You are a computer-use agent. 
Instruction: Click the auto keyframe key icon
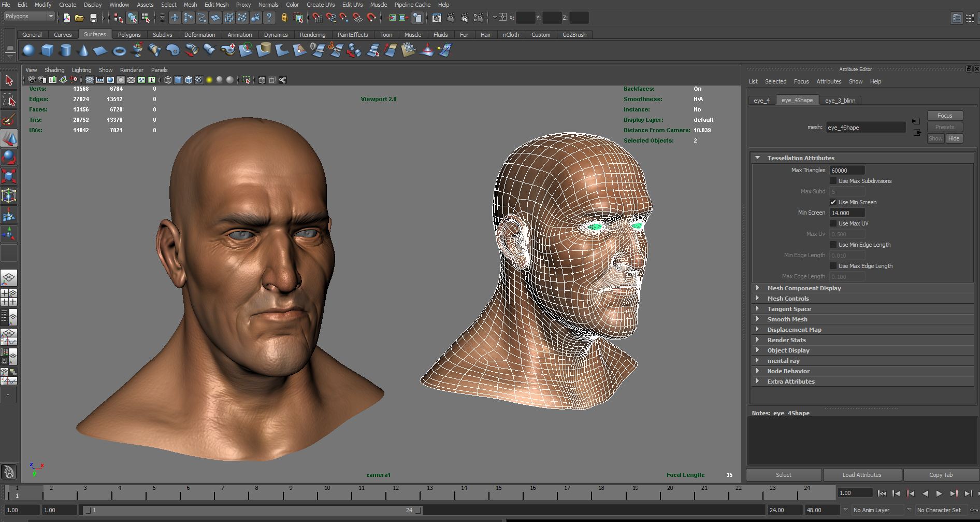[974, 510]
